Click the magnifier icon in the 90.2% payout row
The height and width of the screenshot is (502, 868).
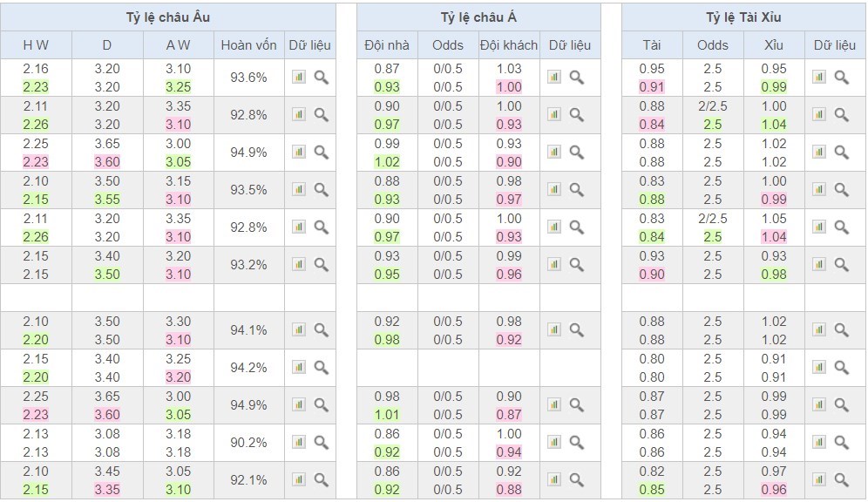tap(322, 442)
